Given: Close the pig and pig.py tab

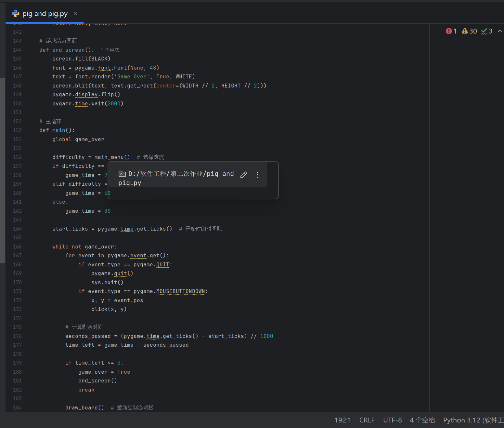Looking at the screenshot, I should (75, 14).
